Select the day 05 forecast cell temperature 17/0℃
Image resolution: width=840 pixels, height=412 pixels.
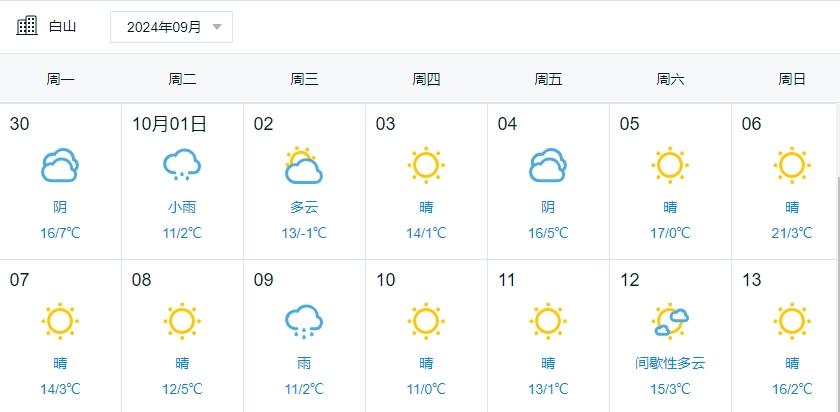coord(670,233)
